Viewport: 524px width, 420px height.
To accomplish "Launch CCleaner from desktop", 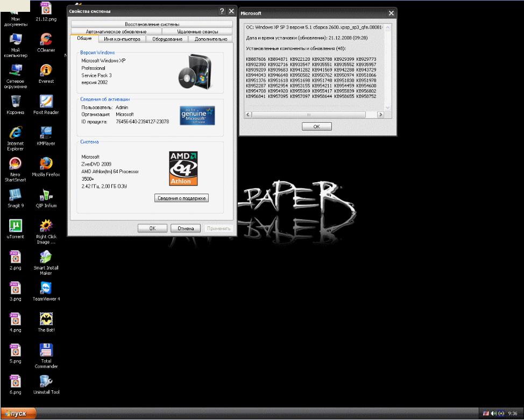I will tap(46, 43).
